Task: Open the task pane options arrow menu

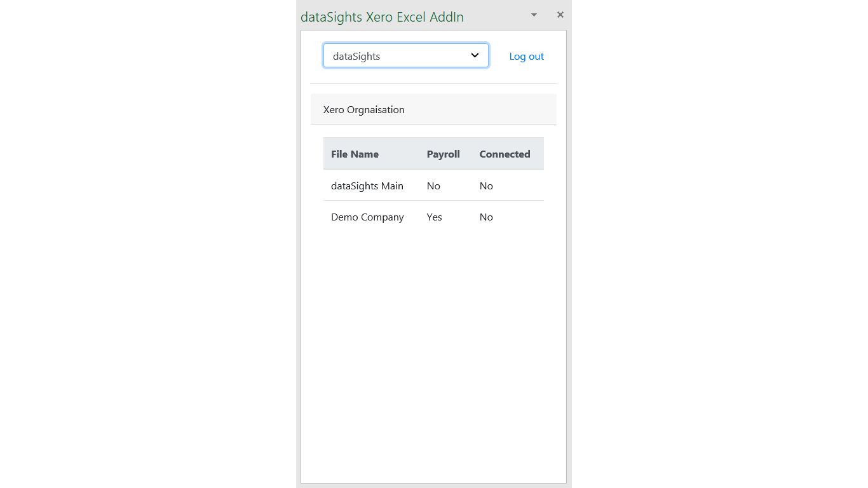Action: click(x=534, y=15)
